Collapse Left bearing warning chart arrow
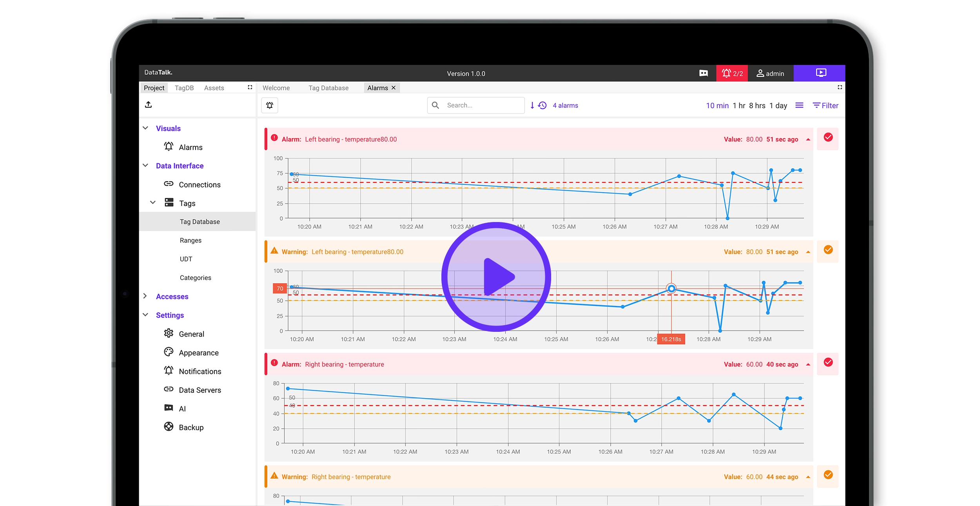The width and height of the screenshot is (980, 506). coord(808,252)
